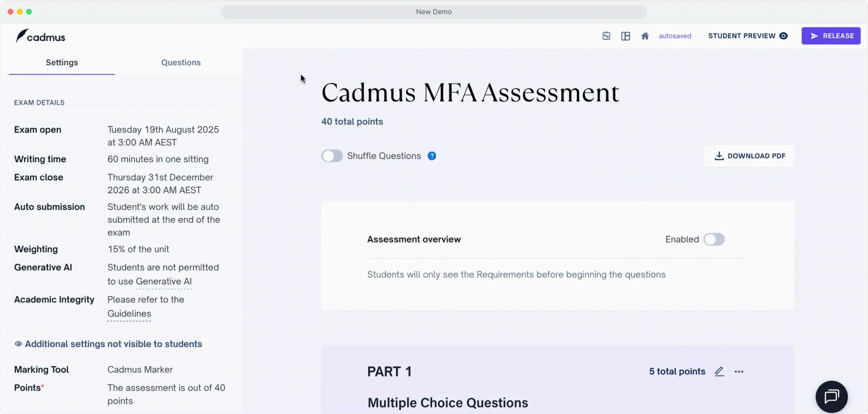Download the assessment as PDF
The height and width of the screenshot is (414, 868).
[x=750, y=156]
